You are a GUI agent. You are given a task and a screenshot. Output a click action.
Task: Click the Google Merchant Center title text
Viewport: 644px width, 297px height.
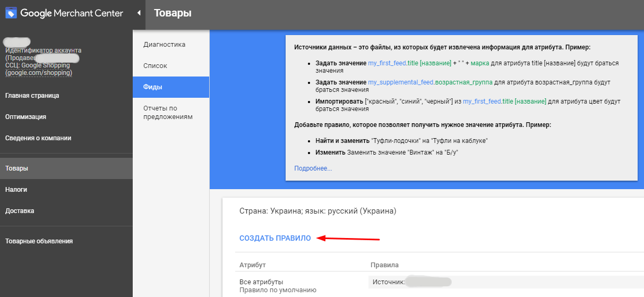[x=72, y=13]
